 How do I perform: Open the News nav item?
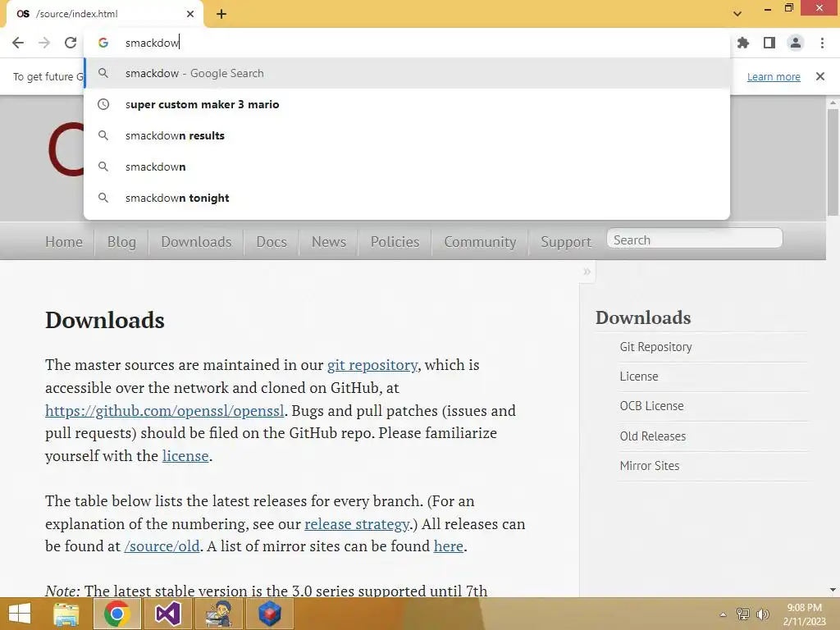click(x=329, y=242)
